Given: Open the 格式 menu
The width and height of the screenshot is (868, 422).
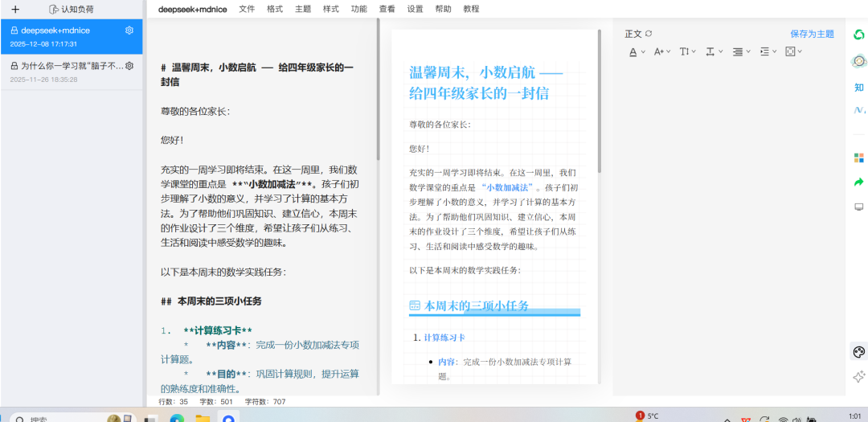Looking at the screenshot, I should click(x=275, y=9).
